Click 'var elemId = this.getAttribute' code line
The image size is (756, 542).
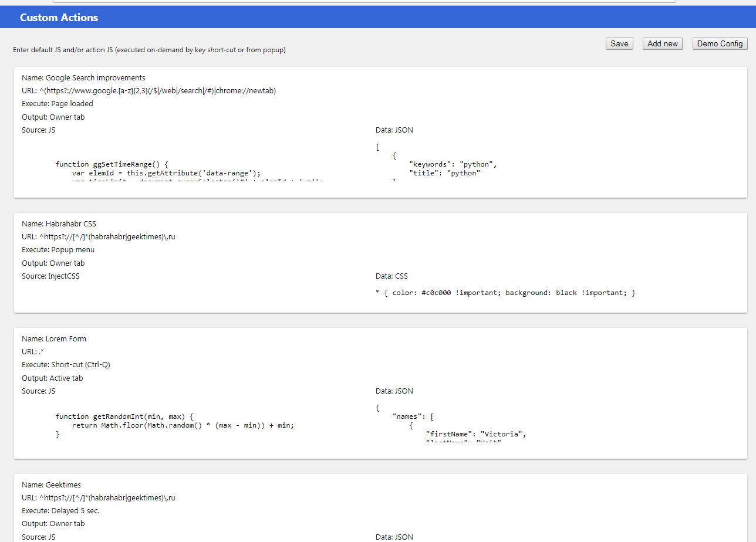[x=166, y=173]
